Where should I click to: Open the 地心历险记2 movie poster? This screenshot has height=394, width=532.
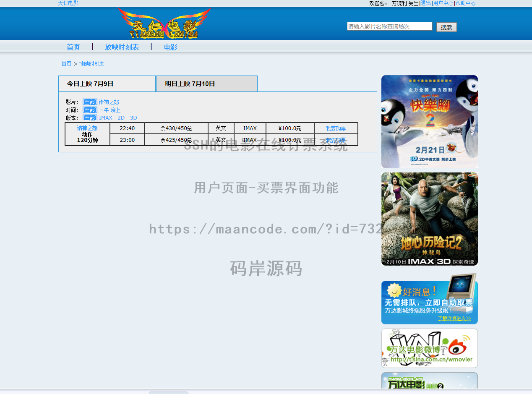pos(430,219)
